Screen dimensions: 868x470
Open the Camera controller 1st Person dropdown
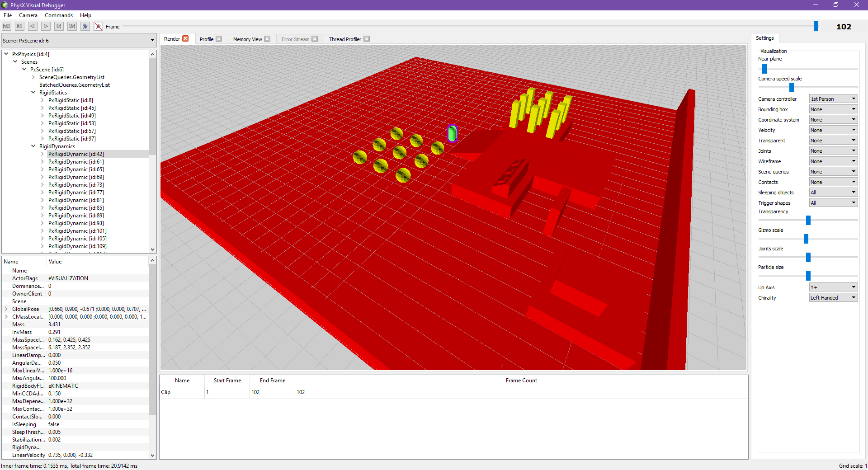coord(833,99)
